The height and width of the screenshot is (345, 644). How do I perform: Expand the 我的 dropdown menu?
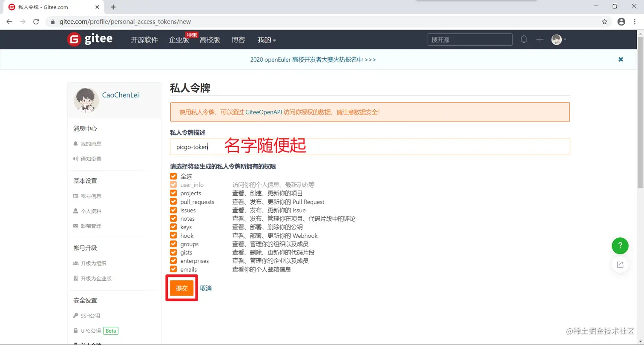(x=267, y=40)
